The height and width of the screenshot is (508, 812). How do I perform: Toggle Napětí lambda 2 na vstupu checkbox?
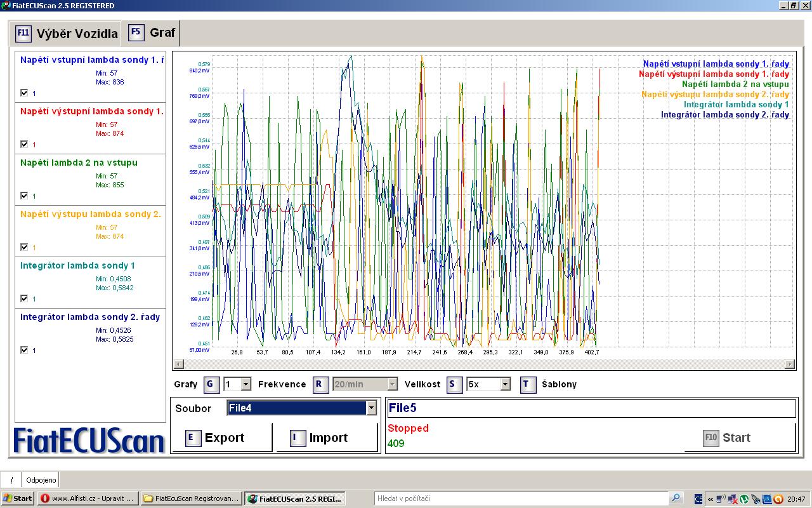[x=24, y=196]
